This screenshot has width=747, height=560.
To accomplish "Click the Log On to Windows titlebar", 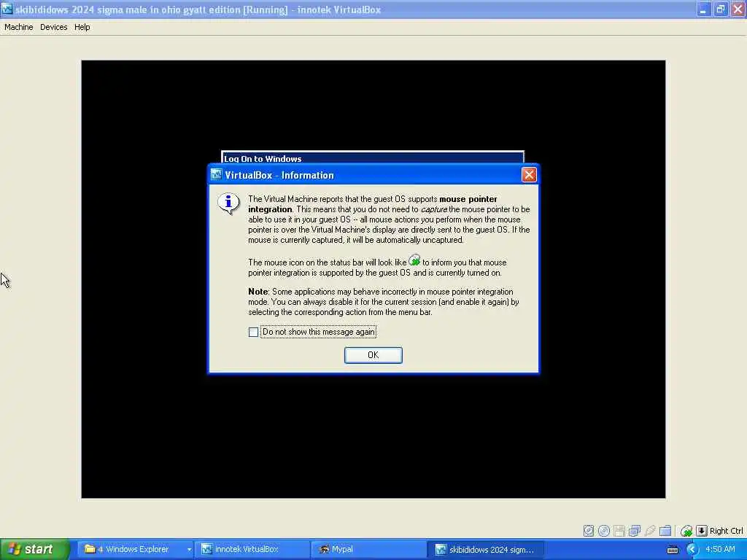I will [373, 158].
